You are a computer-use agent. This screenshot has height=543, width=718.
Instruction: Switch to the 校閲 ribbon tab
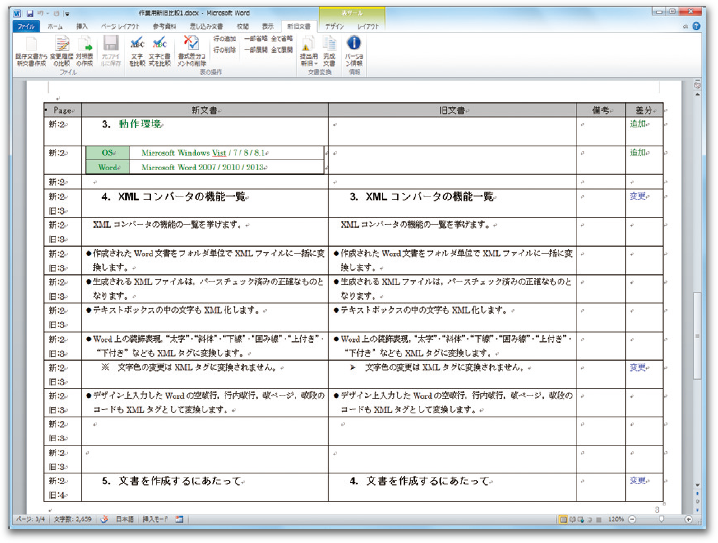pyautogui.click(x=241, y=27)
